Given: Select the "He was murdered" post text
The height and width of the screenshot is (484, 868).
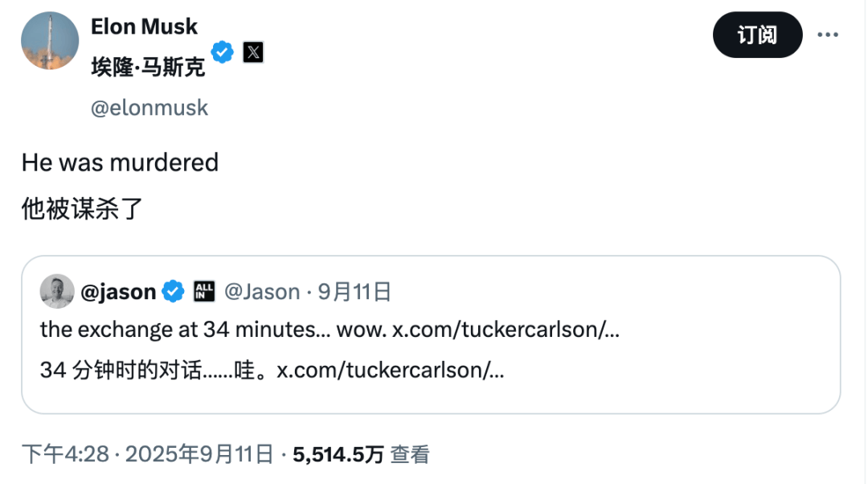Looking at the screenshot, I should coord(120,162).
